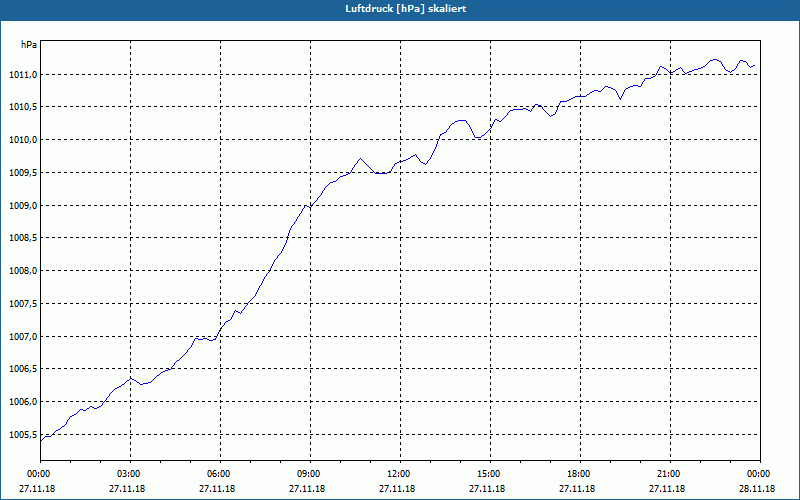This screenshot has width=800, height=500.
Task: Select the hPa unit label on the y-axis
Action: tap(29, 45)
